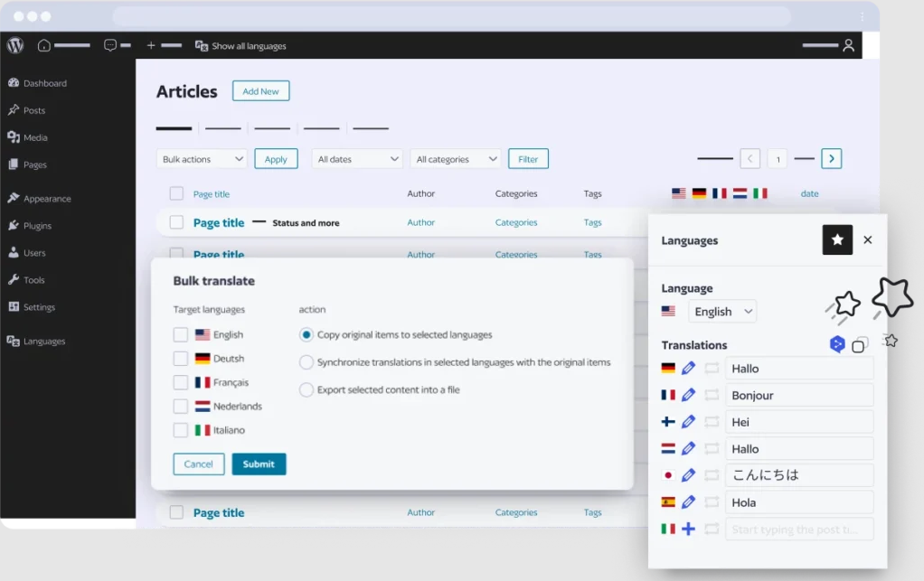Click the pencil icon beside Bonjour
Viewport: 924px width, 581px height.
click(688, 395)
